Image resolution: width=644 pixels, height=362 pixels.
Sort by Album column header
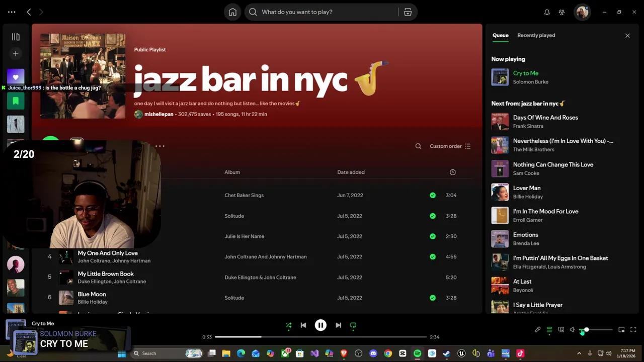(x=232, y=172)
